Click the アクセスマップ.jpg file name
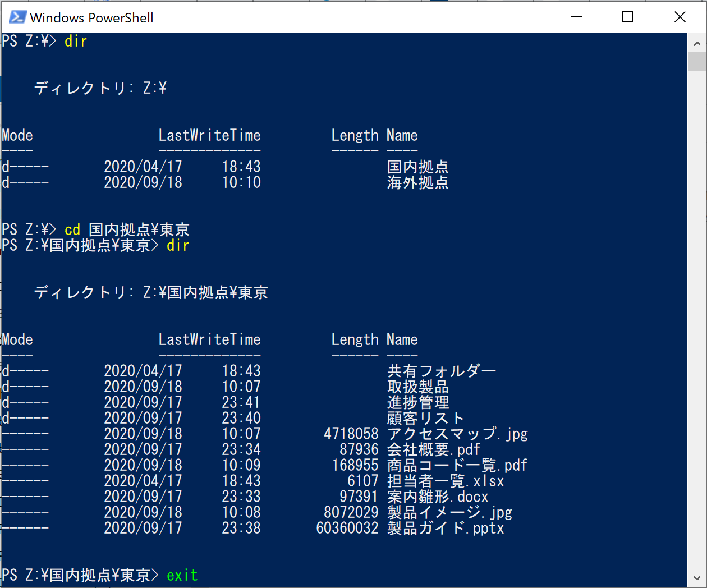 click(x=457, y=434)
